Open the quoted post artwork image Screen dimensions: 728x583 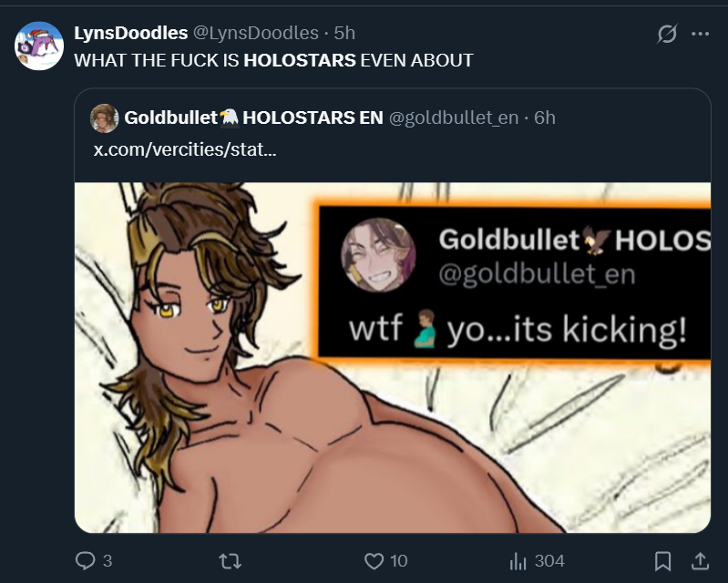click(393, 357)
